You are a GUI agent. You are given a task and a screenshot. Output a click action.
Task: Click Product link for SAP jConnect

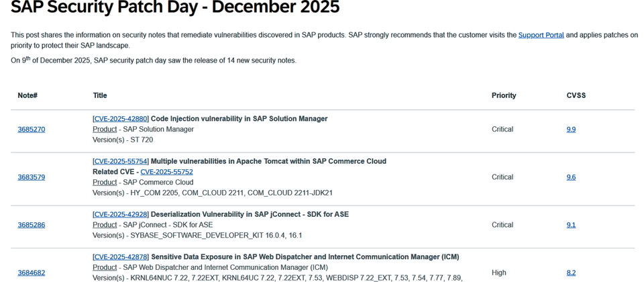105,225
